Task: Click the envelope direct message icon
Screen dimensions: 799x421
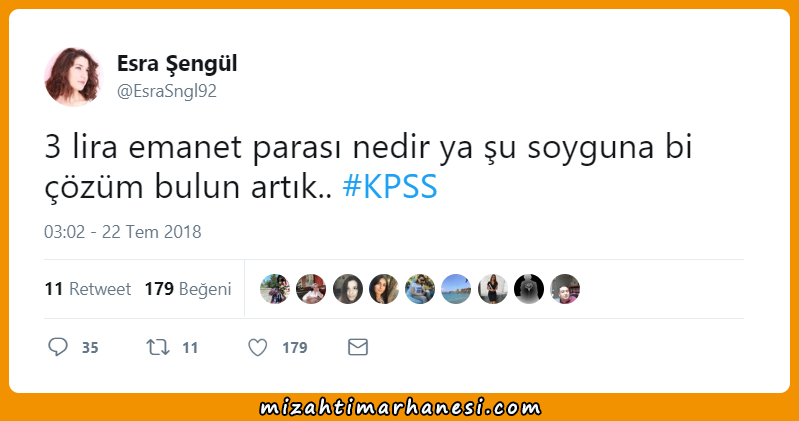Action: [358, 347]
